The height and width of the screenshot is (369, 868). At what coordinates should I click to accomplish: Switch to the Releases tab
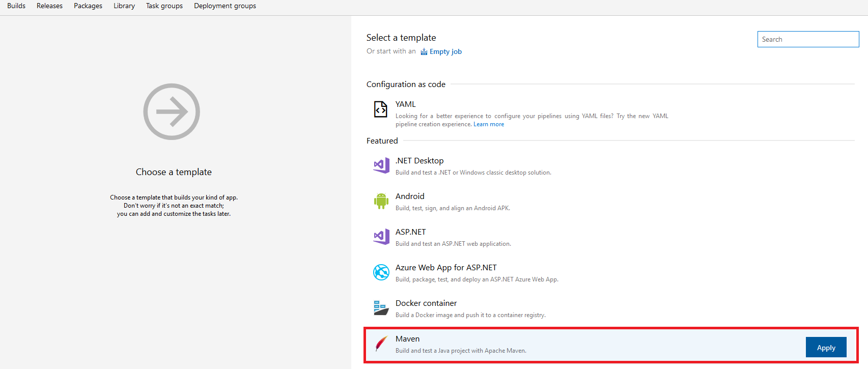pyautogui.click(x=49, y=6)
